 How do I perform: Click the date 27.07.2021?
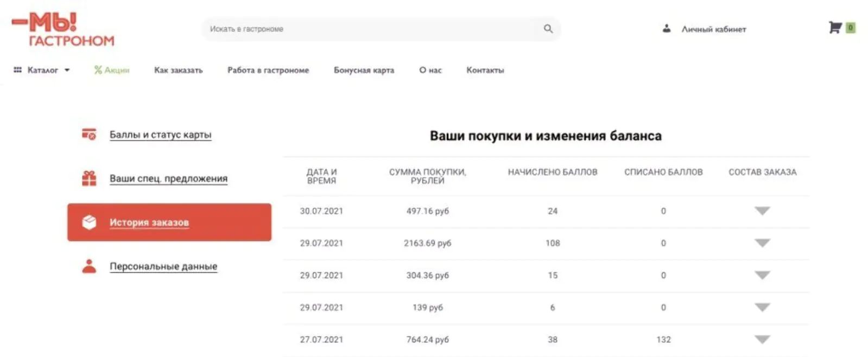pyautogui.click(x=321, y=340)
